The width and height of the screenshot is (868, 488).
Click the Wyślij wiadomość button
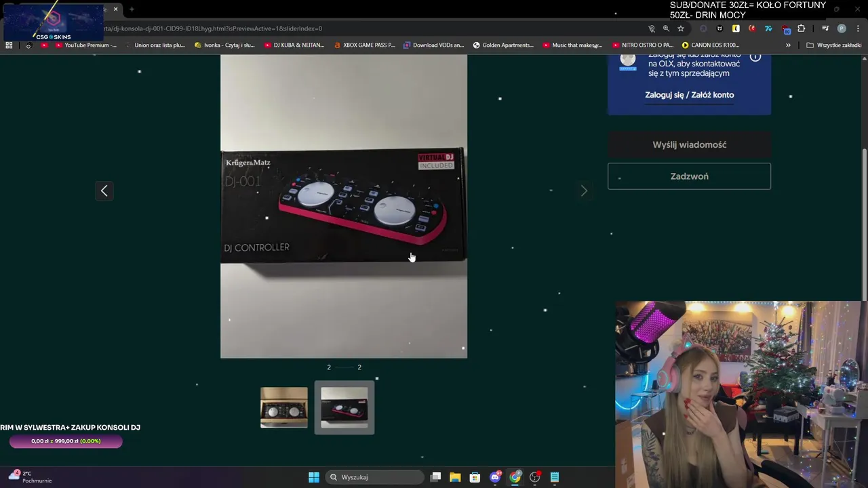coord(689,144)
